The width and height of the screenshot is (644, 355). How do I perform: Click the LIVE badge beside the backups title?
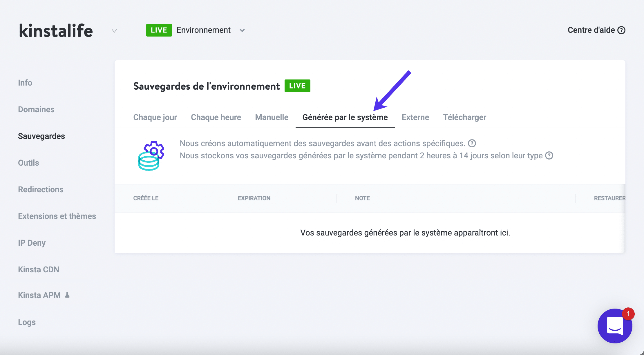[x=297, y=86]
